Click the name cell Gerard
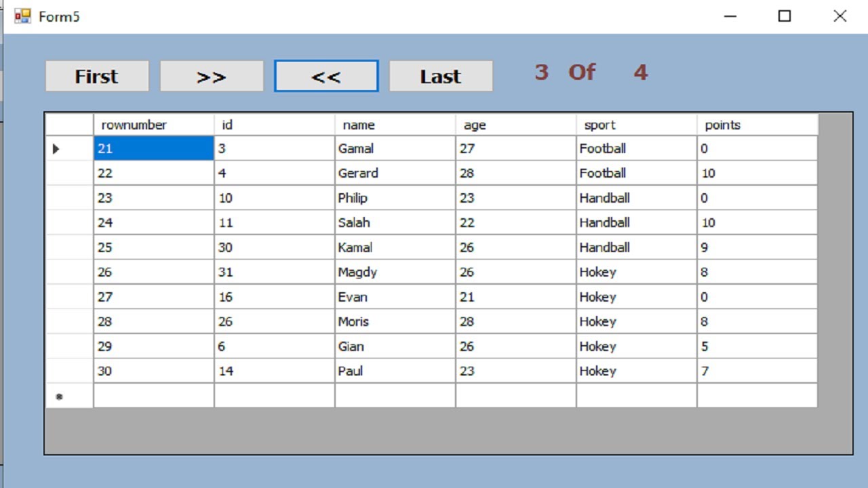 click(x=395, y=173)
